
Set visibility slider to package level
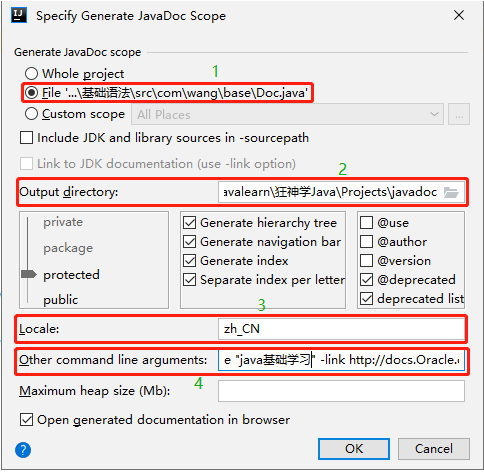click(68, 248)
